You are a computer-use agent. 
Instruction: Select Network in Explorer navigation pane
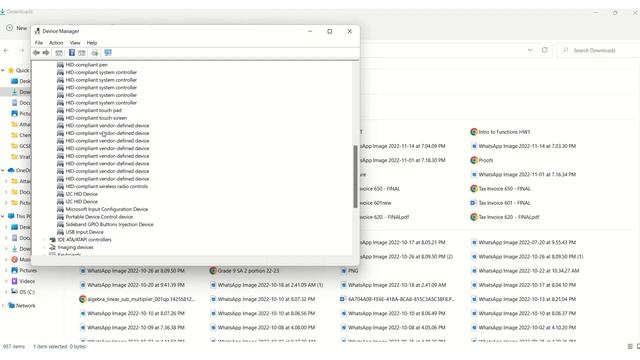26,305
